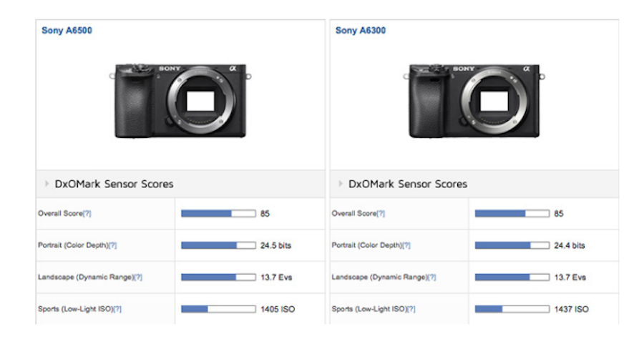The height and width of the screenshot is (349, 644).
Task: Open the Sony A6300 title link
Action: (x=361, y=31)
